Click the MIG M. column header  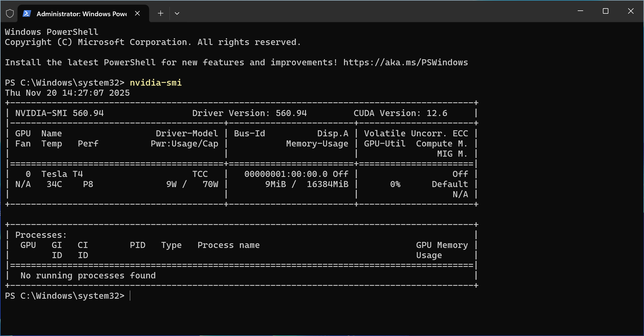pyautogui.click(x=452, y=154)
